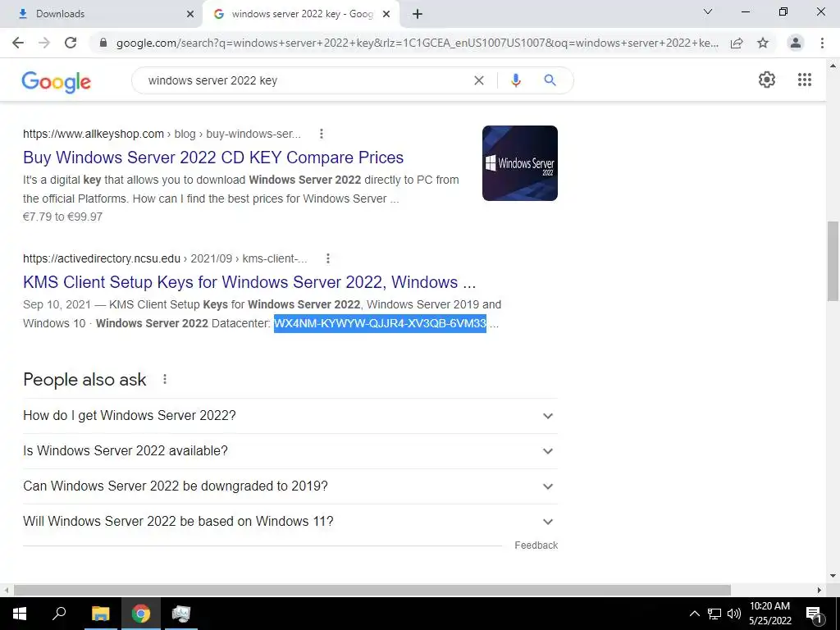Close the Google search tab
The height and width of the screenshot is (630, 840).
tap(386, 14)
